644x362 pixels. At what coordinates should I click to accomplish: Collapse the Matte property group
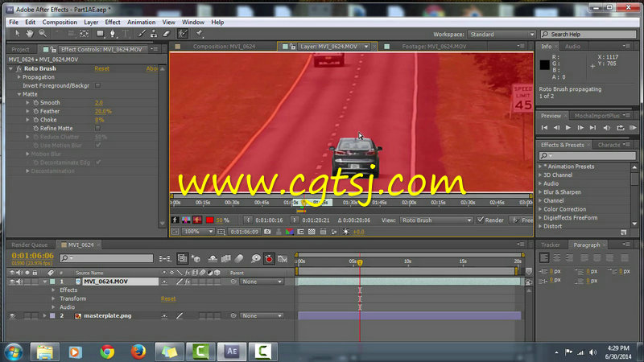[19, 94]
